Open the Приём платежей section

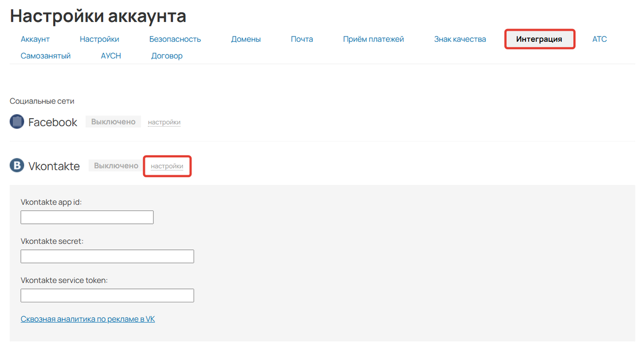374,39
